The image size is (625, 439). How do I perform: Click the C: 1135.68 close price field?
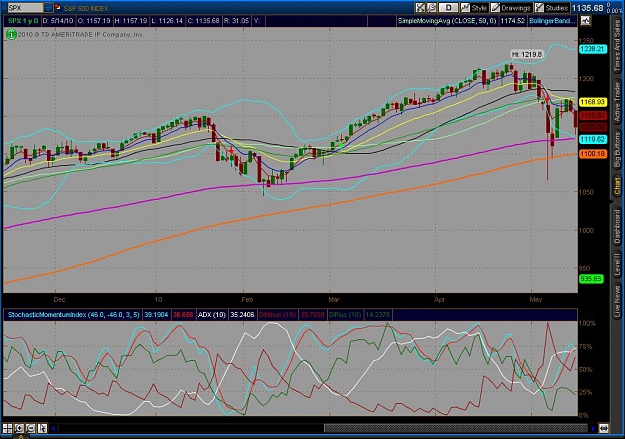(203, 21)
